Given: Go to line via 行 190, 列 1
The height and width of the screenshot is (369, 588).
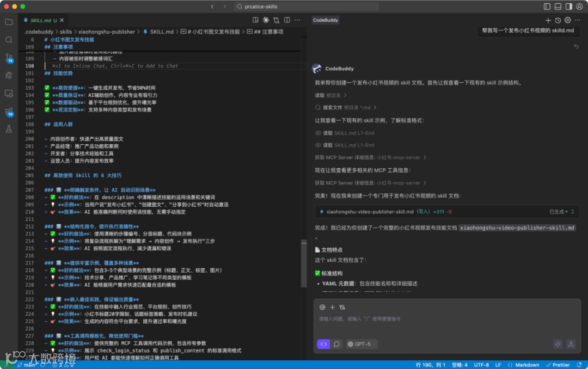Looking at the screenshot, I should [x=430, y=365].
